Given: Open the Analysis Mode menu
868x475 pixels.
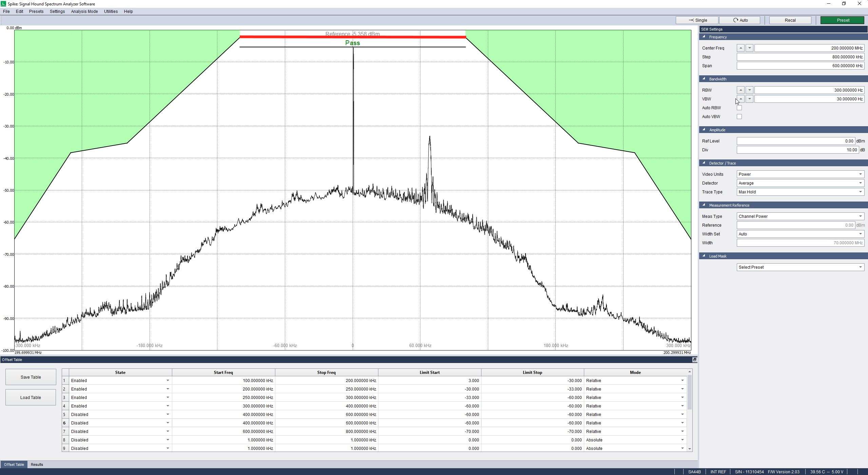Looking at the screenshot, I should (x=84, y=12).
